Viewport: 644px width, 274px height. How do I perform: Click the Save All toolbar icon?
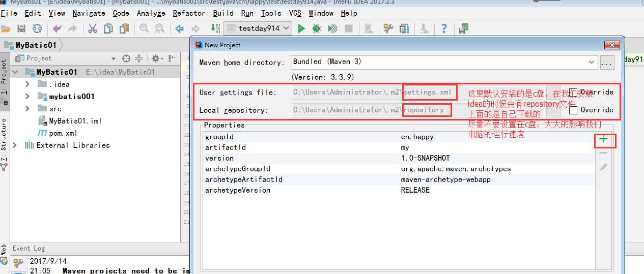coord(21,28)
